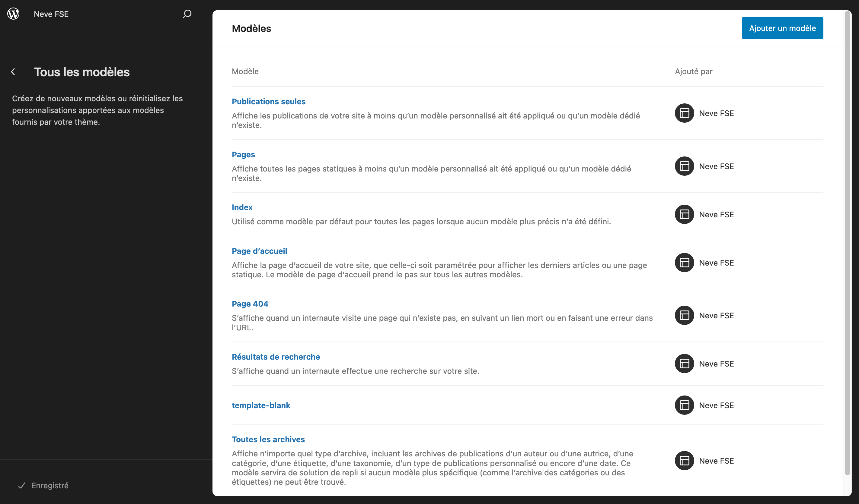
Task: Click the vertical scrollbar of templates list
Action: point(848,238)
